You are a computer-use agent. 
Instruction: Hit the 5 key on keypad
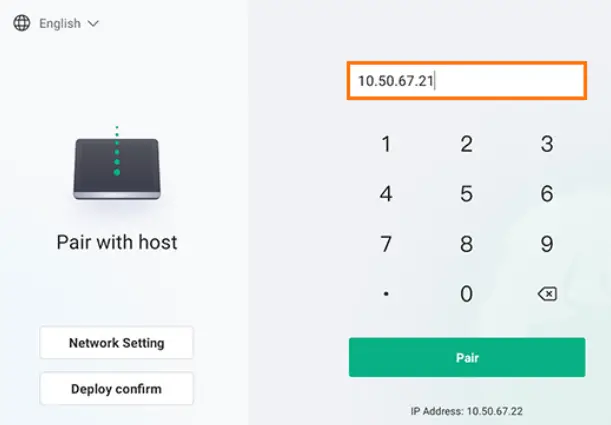coord(466,194)
